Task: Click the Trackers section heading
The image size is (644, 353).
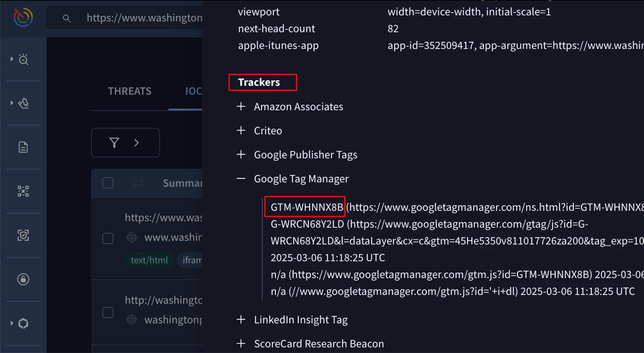Action: [x=259, y=82]
